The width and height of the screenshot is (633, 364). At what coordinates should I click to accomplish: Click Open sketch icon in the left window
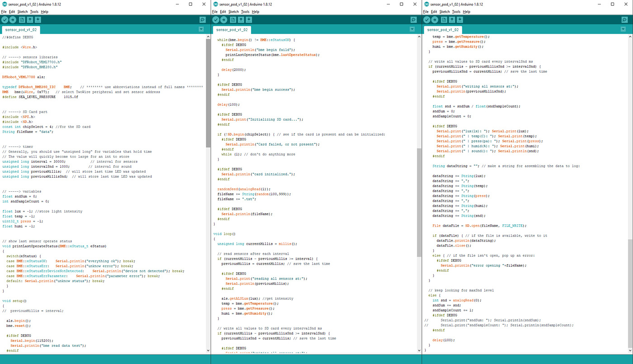tap(29, 20)
